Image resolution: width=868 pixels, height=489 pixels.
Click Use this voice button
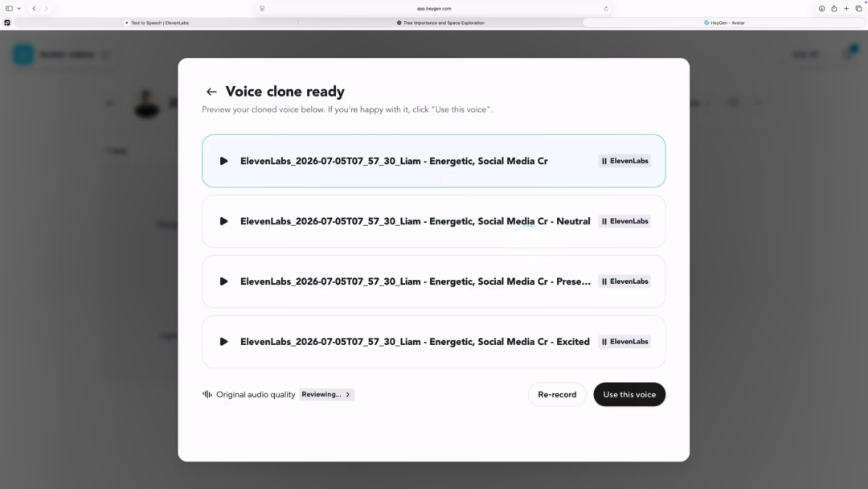pos(629,394)
